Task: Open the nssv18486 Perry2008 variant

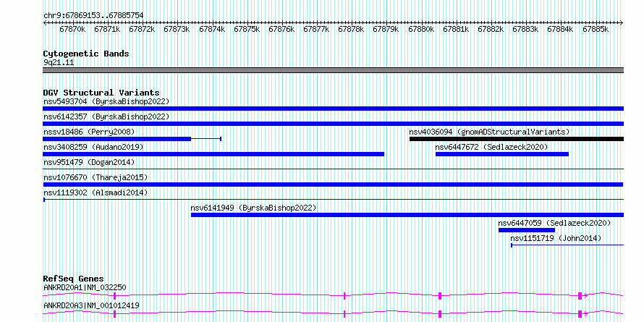Action: click(116, 139)
